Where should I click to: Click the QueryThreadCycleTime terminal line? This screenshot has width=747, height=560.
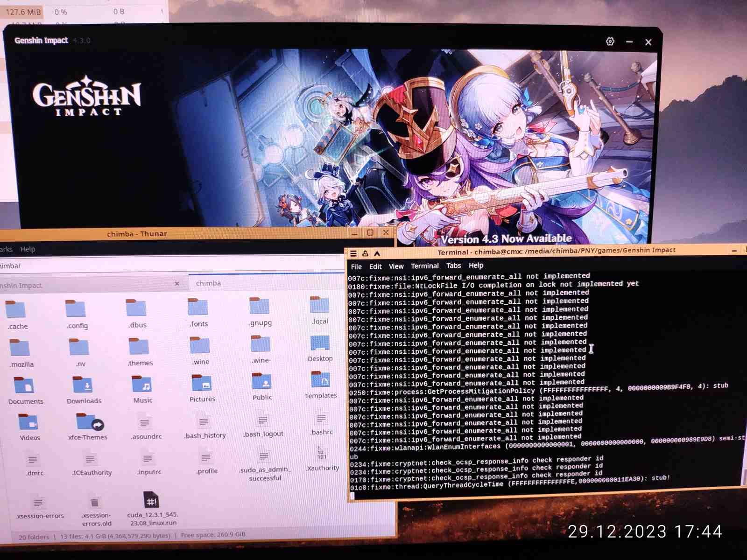click(x=510, y=483)
